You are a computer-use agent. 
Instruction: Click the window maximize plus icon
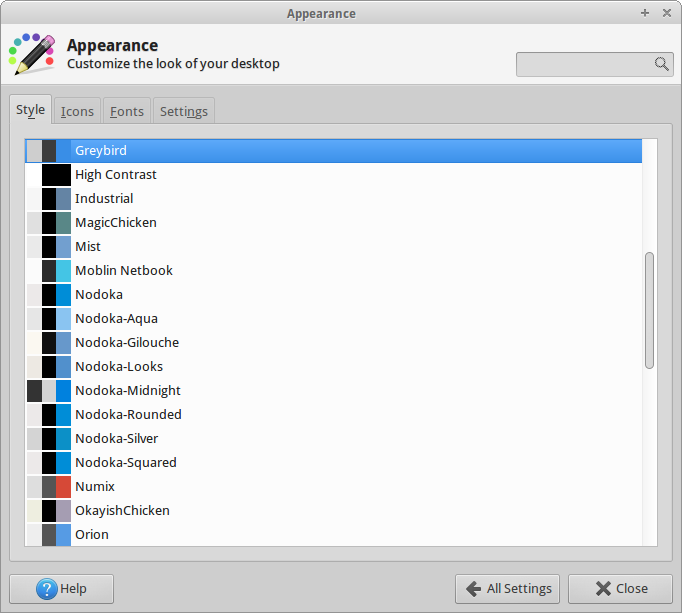coord(645,13)
